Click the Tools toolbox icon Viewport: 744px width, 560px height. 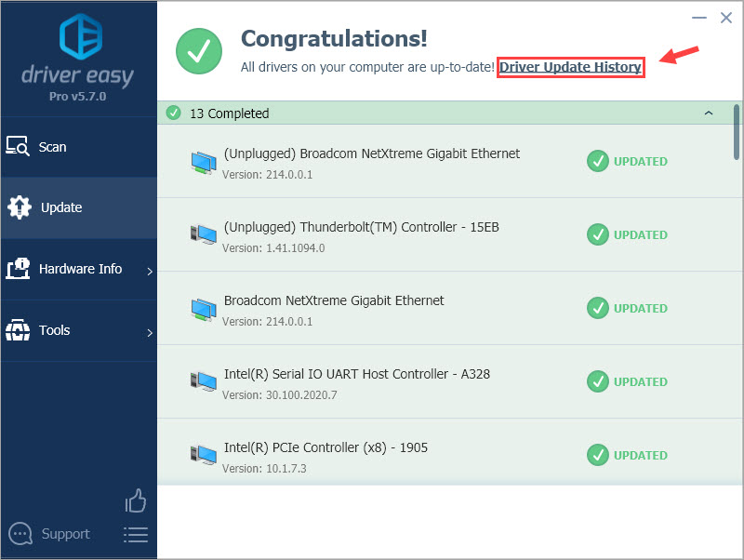click(18, 330)
